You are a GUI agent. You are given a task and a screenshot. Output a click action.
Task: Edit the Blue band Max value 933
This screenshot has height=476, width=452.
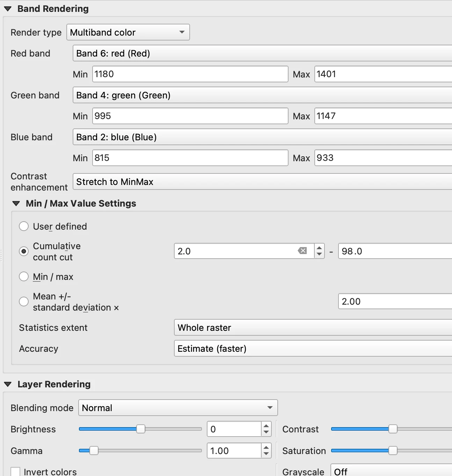click(x=383, y=158)
